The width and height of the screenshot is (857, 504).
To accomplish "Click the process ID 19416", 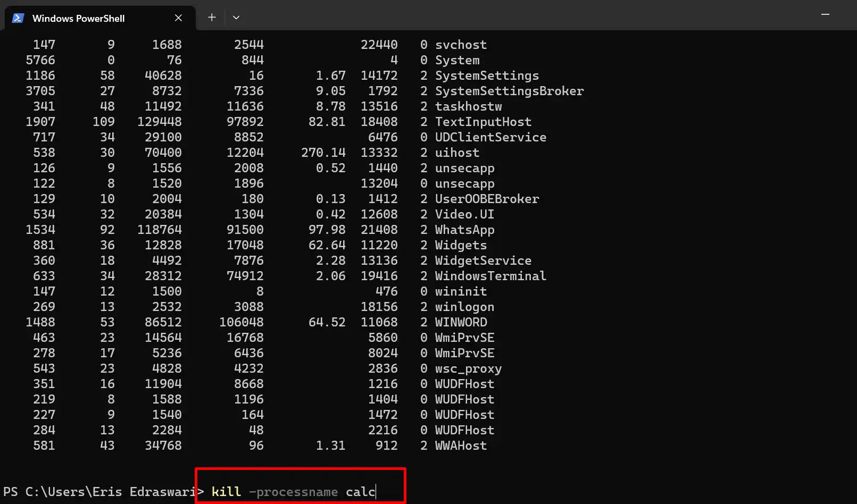I will coord(379,276).
